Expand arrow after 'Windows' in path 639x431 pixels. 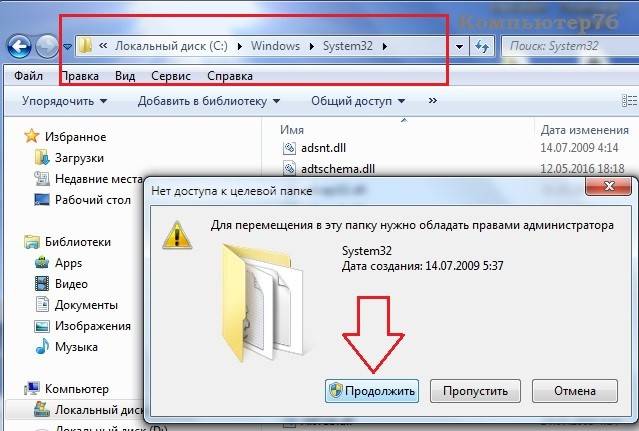click(312, 46)
